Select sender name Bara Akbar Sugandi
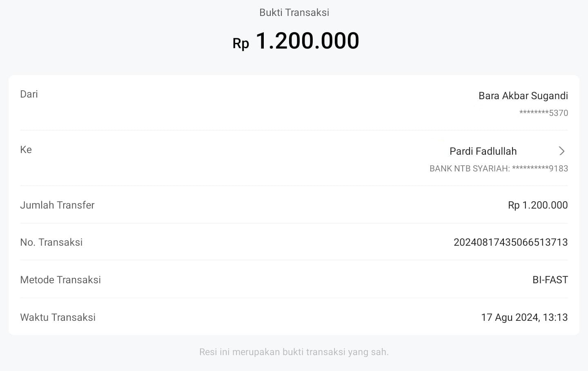The height and width of the screenshot is (371, 588). pyautogui.click(x=523, y=96)
